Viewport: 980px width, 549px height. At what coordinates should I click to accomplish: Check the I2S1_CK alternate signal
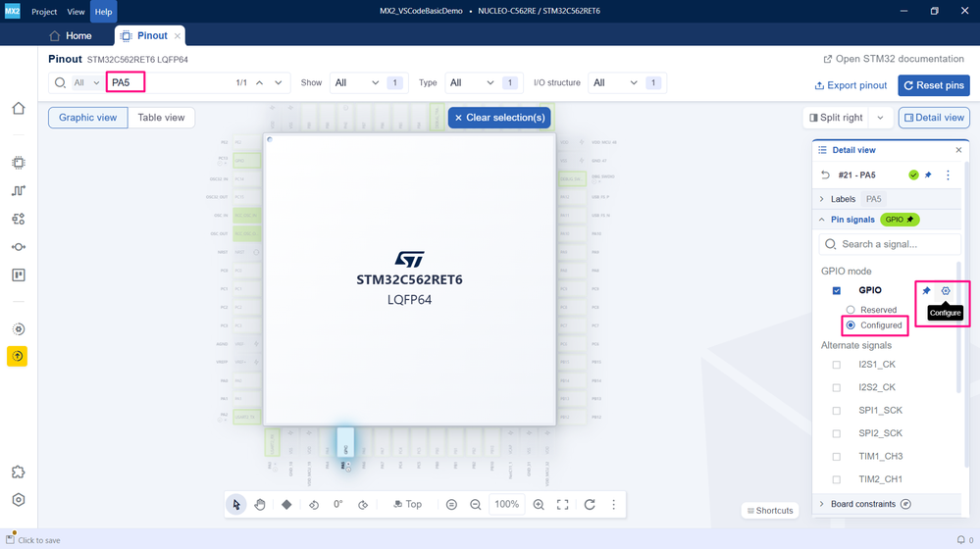click(837, 365)
